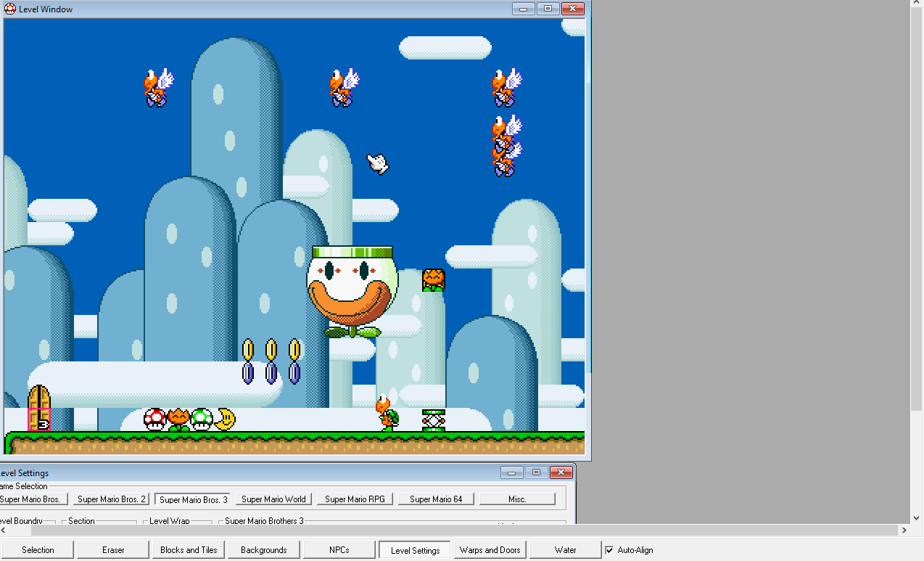
Task: Click the leftmost blue coin
Action: [248, 374]
